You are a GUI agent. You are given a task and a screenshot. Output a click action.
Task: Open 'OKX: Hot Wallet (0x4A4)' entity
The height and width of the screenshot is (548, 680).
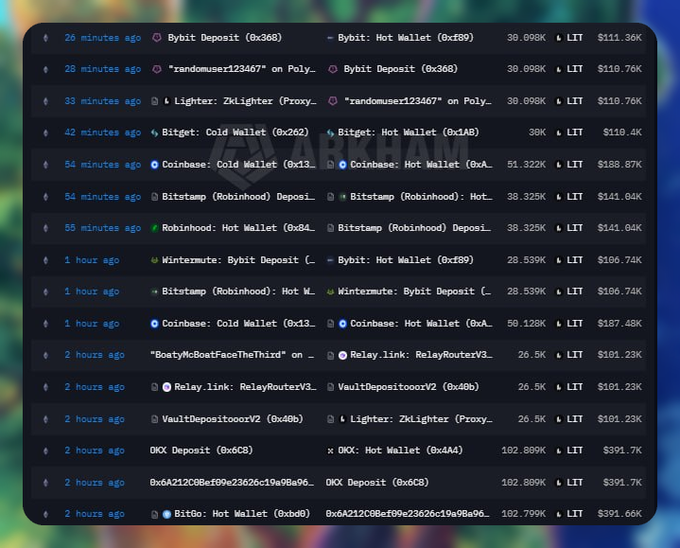point(400,451)
